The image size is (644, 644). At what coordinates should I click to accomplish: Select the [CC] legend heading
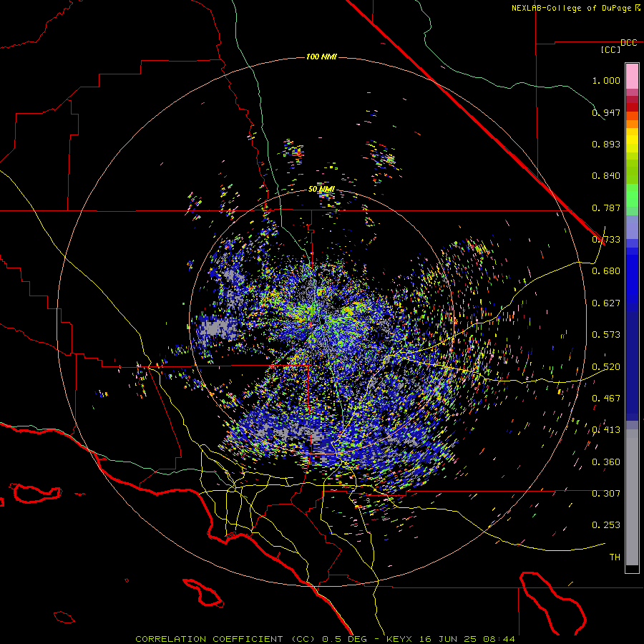coord(611,49)
